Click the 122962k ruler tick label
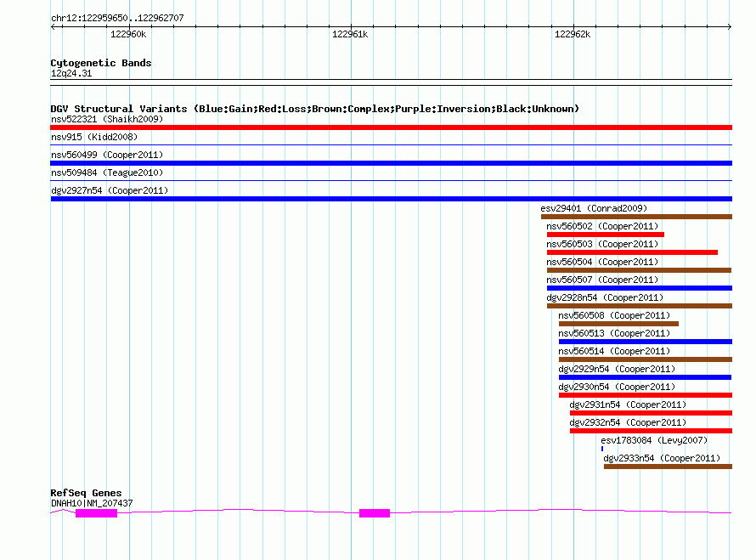Viewport: 756px width, 560px height. click(x=573, y=34)
